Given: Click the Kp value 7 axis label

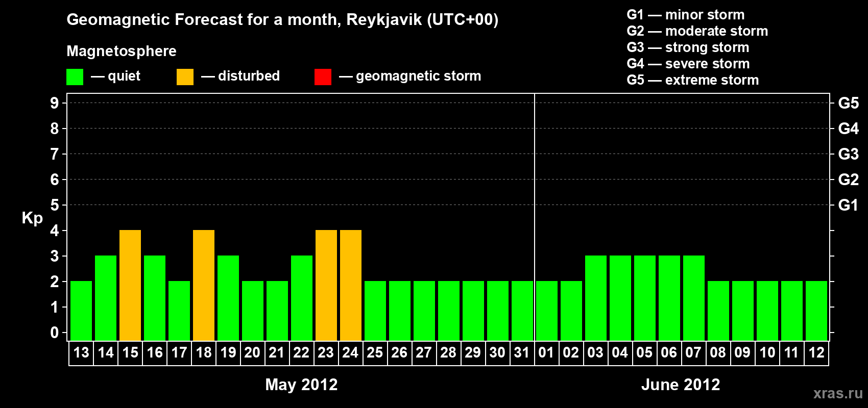Looking at the screenshot, I should (55, 154).
